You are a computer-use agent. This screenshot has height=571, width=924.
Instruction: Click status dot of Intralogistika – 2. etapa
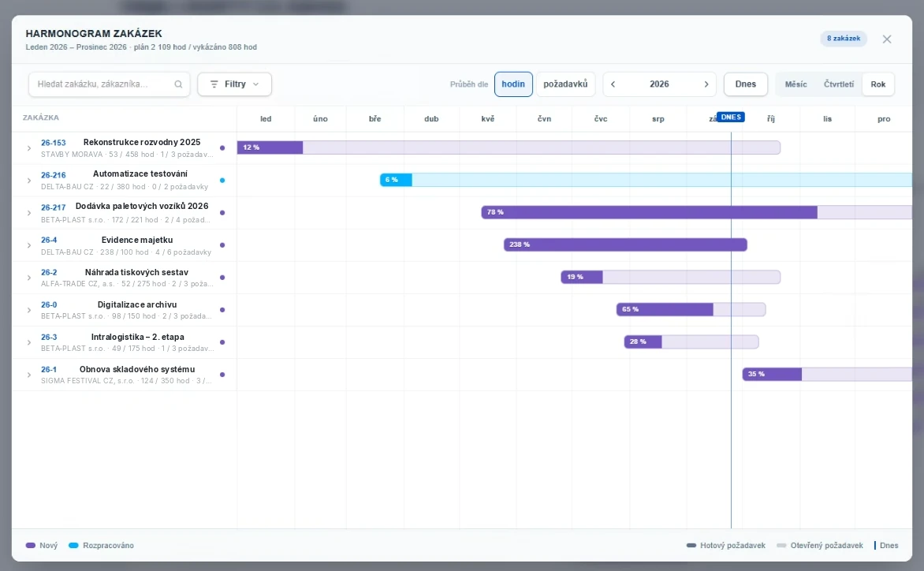(222, 342)
